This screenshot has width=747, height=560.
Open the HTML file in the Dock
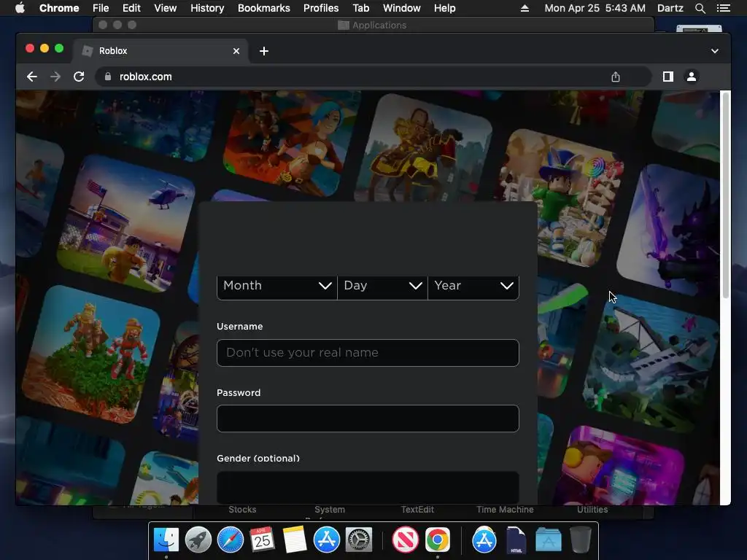click(516, 540)
